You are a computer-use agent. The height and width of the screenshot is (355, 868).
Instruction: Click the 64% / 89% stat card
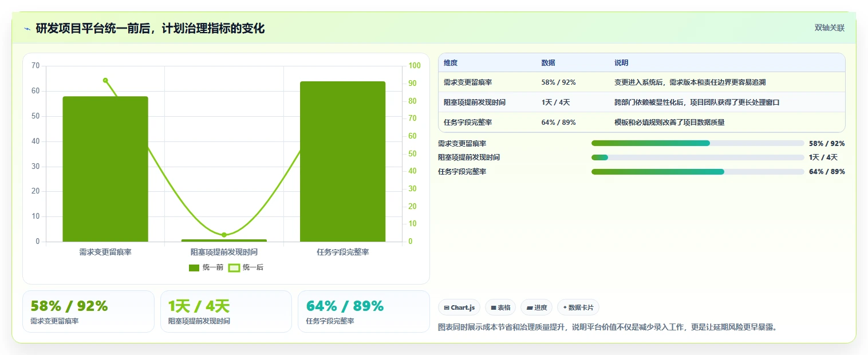click(x=364, y=311)
